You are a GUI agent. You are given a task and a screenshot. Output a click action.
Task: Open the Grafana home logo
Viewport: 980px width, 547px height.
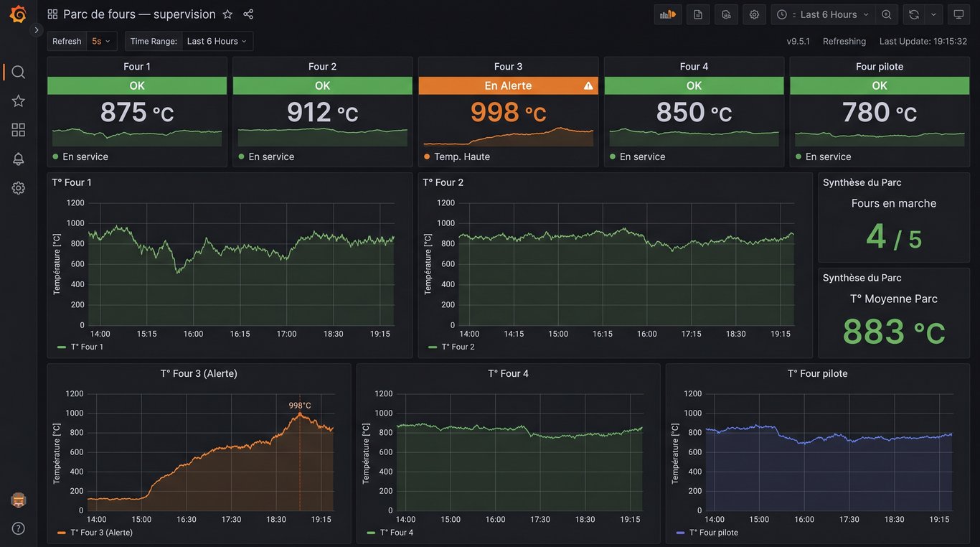tap(18, 14)
